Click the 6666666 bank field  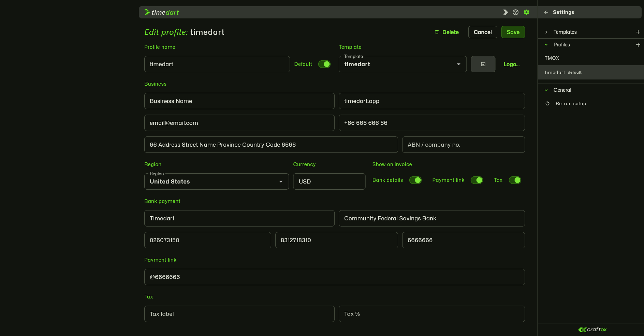tap(463, 240)
